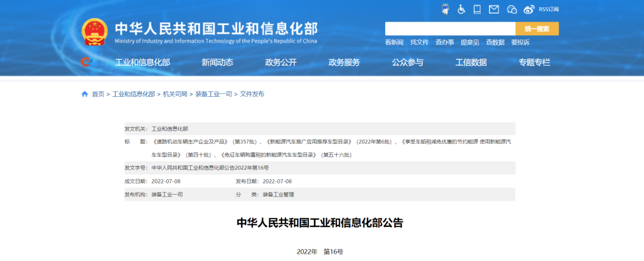Open 政务公开 navigation menu
Screen dimensions: 644x261
tap(281, 63)
